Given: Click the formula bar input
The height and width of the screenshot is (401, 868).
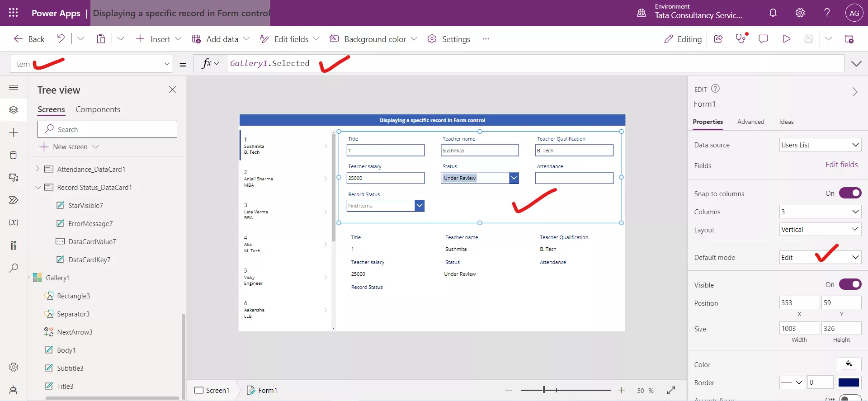Looking at the screenshot, I should click(535, 63).
